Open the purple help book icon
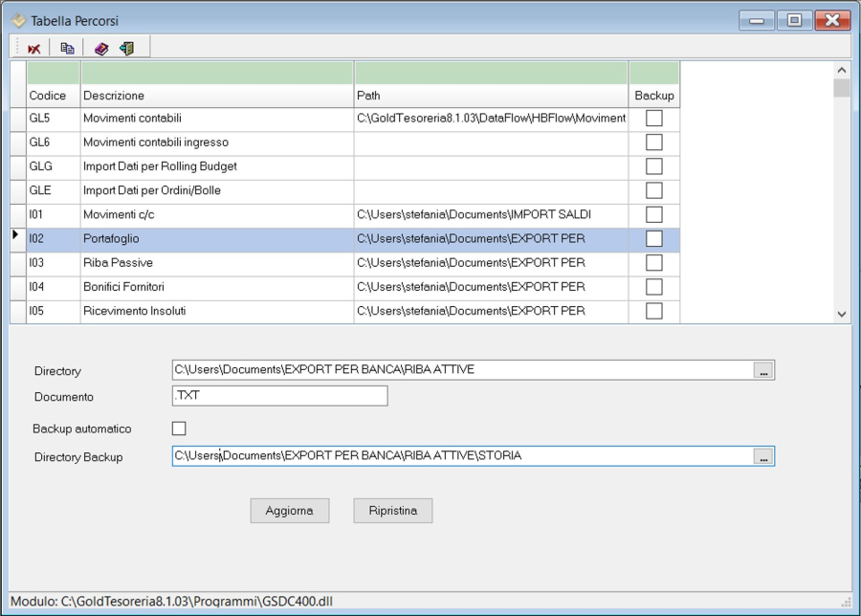 (x=101, y=48)
